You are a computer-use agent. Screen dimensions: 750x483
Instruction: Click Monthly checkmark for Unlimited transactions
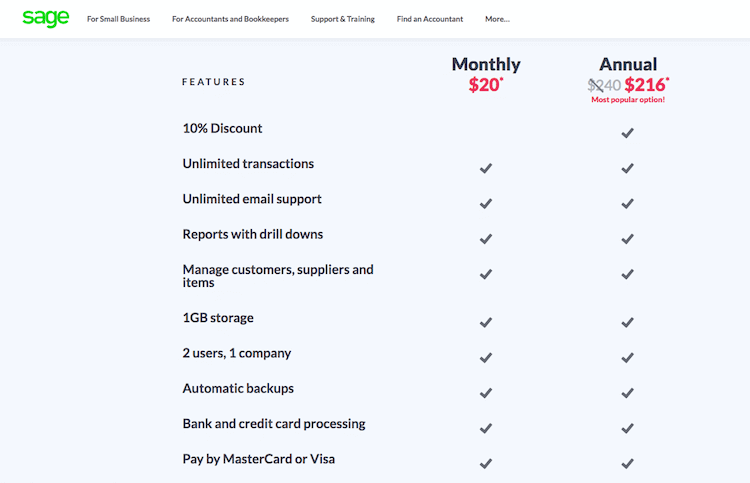tap(486, 168)
